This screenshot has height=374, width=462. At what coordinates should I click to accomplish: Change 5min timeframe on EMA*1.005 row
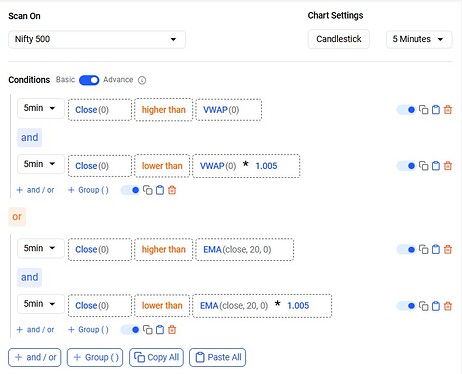click(x=41, y=304)
